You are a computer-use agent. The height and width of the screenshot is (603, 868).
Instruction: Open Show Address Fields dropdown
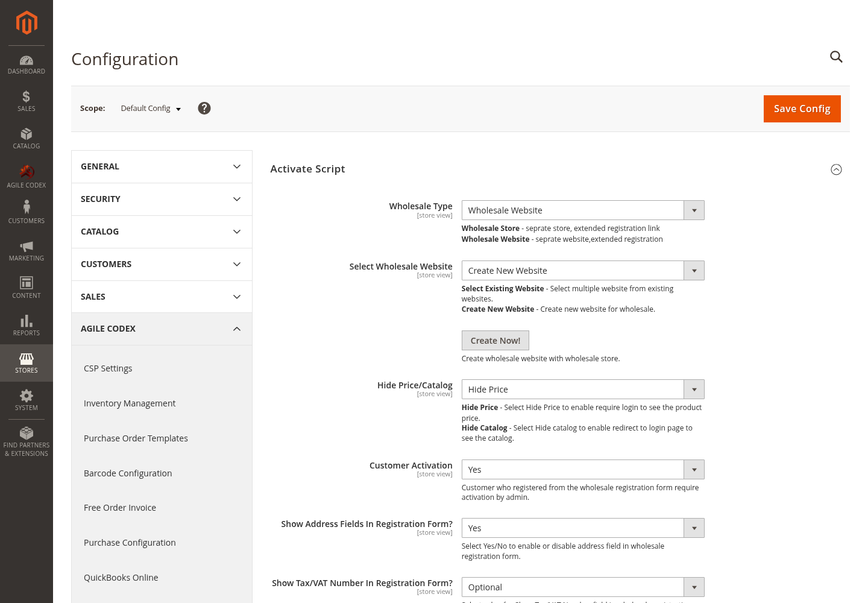(x=583, y=528)
